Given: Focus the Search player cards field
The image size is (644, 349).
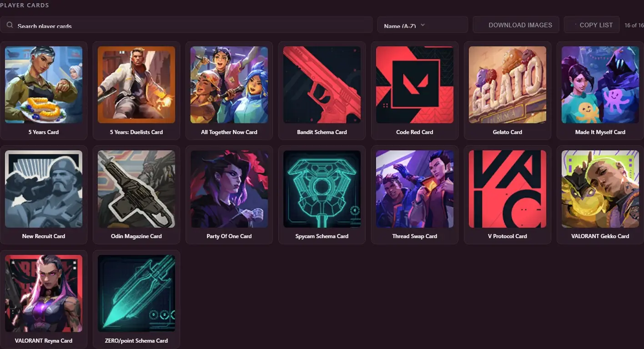Looking at the screenshot, I should click(186, 25).
